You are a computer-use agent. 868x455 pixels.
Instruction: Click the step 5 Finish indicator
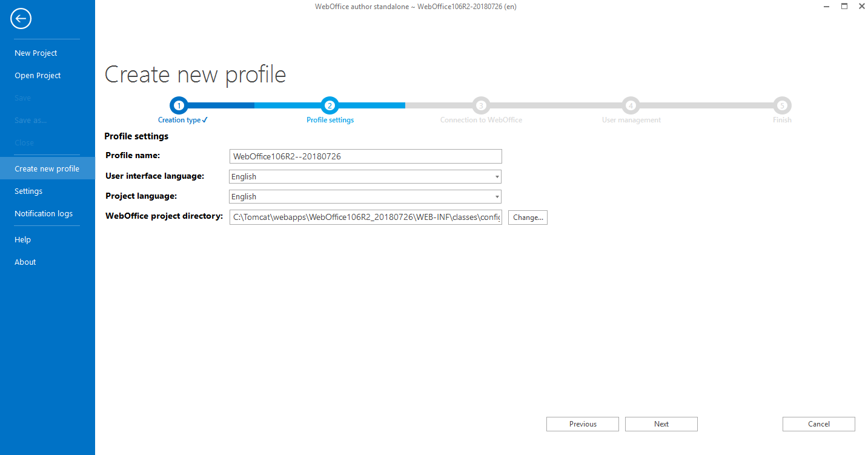pos(781,105)
